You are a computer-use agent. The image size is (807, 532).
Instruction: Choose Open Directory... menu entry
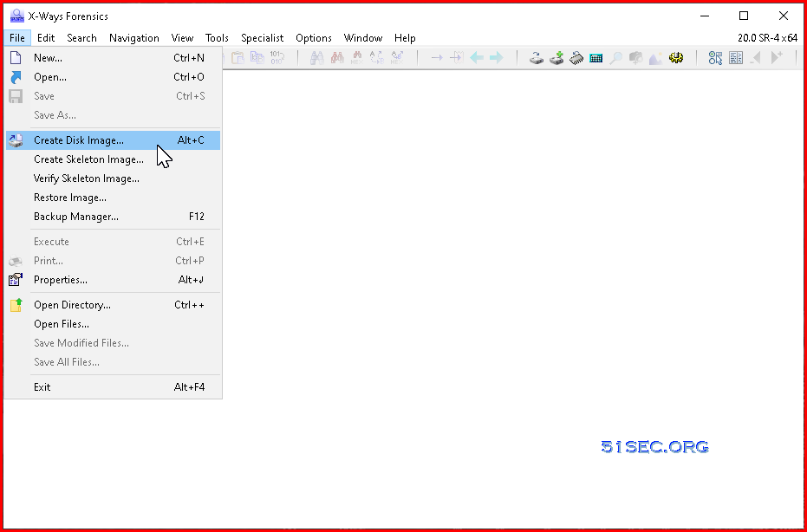pos(114,305)
